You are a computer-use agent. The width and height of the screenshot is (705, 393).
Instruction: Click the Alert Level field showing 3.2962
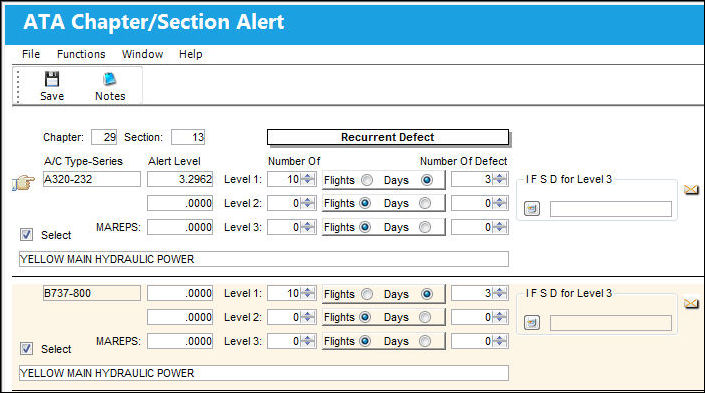pos(180,179)
